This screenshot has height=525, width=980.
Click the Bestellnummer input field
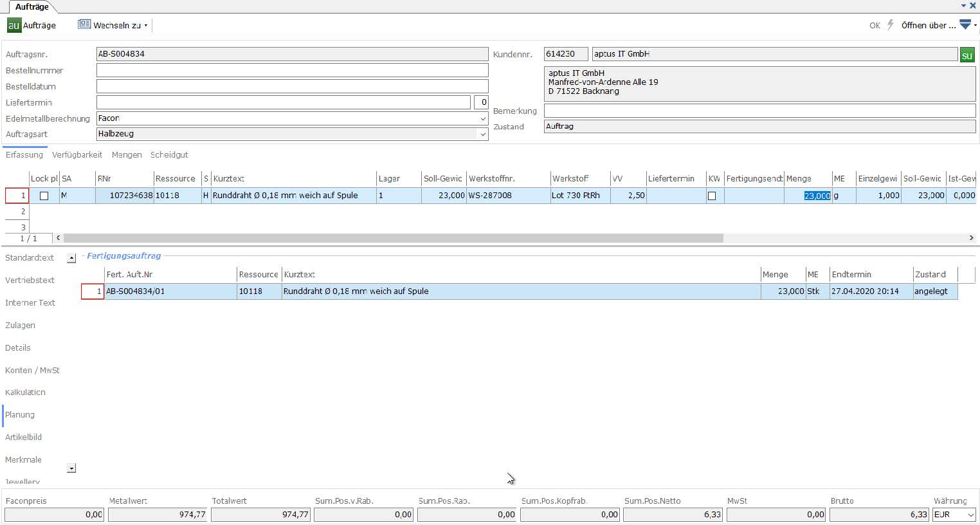click(x=292, y=70)
